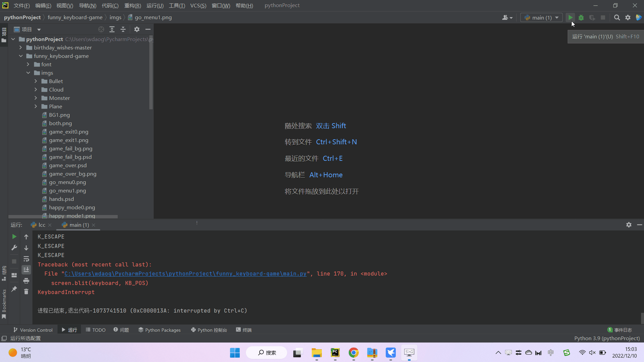
Task: Print console output icon
Action: pos(26,281)
